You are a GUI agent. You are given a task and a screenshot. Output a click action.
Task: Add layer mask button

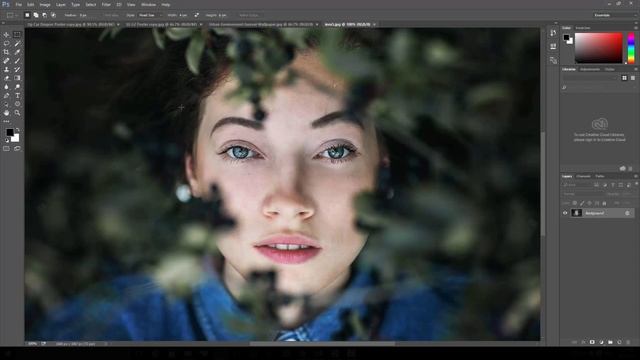pos(592,342)
